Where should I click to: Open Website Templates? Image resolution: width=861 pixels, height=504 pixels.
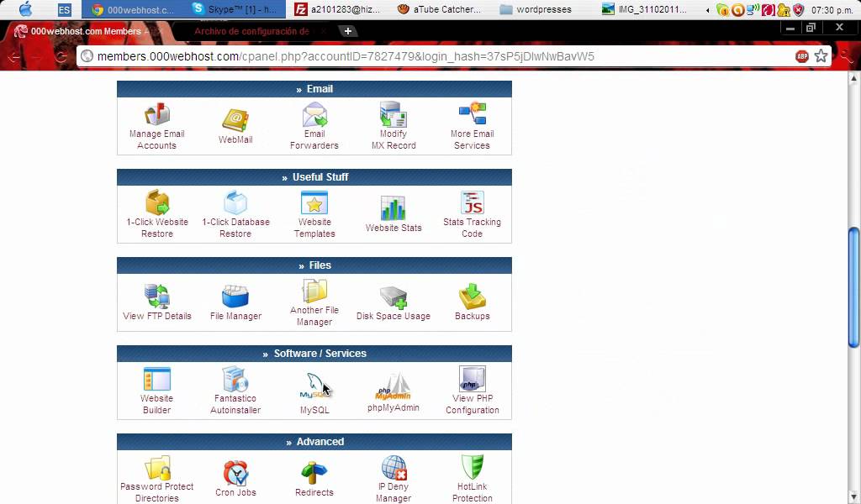pos(314,215)
